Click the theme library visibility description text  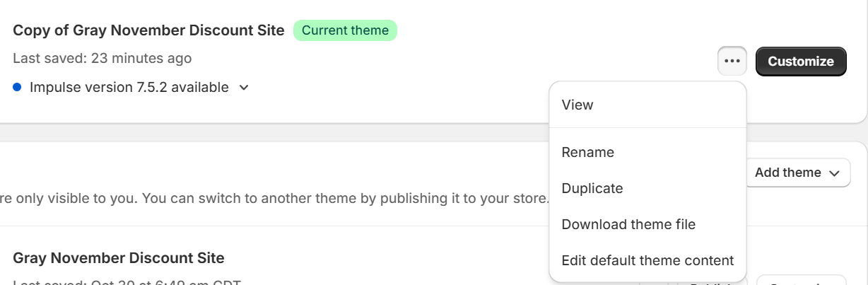click(274, 197)
